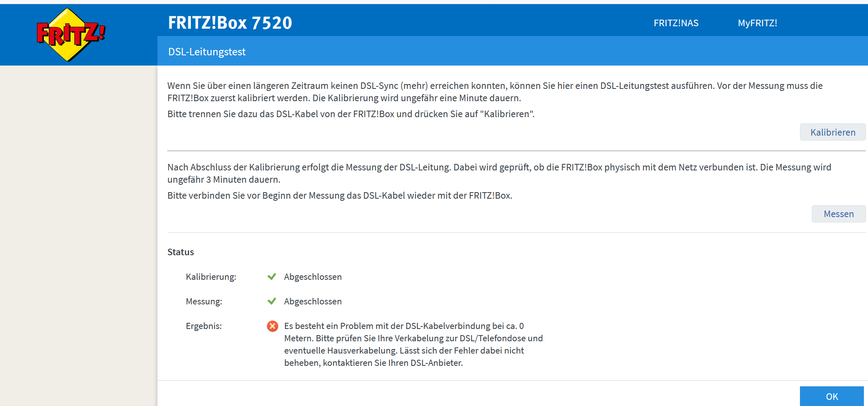Start line measurement with the Messen button
This screenshot has height=406, width=868.
[838, 214]
